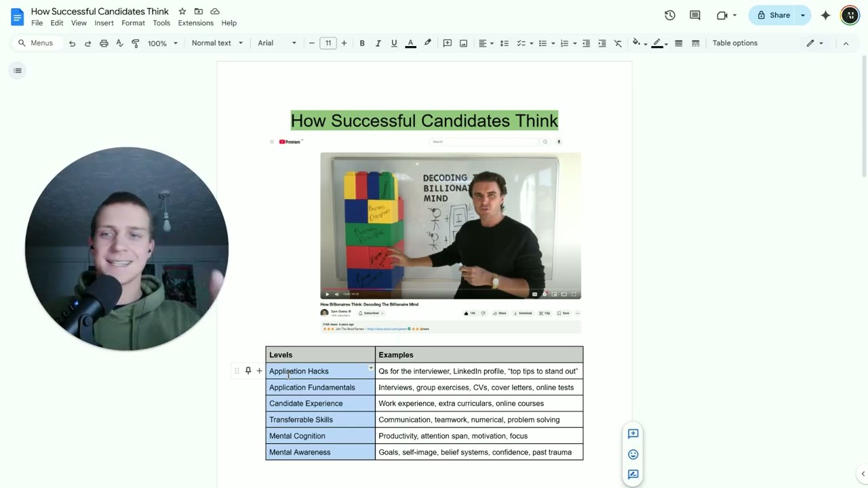Open the numbered list dropdown
The image size is (868, 488).
pyautogui.click(x=568, y=43)
